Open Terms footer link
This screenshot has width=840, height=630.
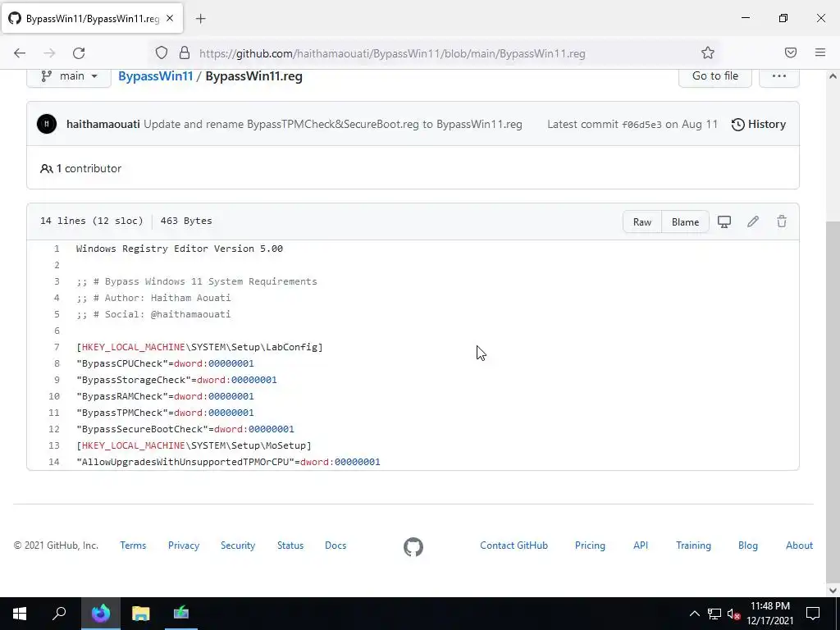[x=133, y=546]
